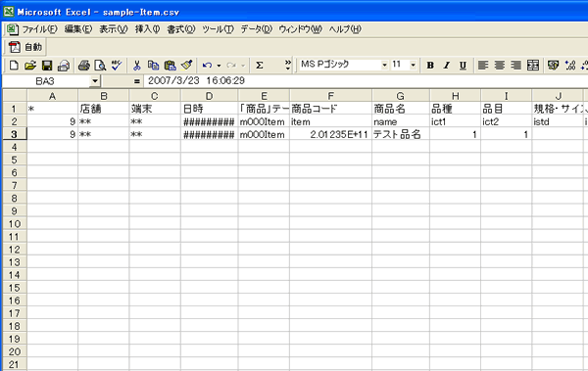Click the equals sign Edit Formula button
588x371 pixels.
point(136,81)
